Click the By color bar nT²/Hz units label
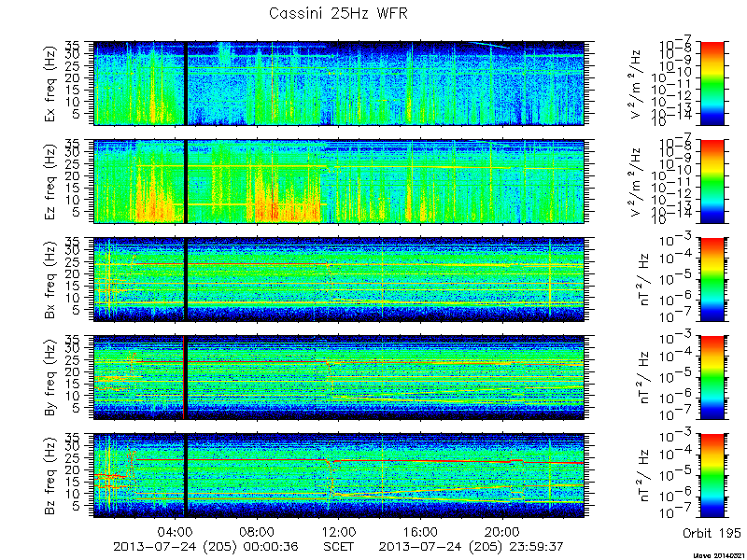 tap(643, 378)
